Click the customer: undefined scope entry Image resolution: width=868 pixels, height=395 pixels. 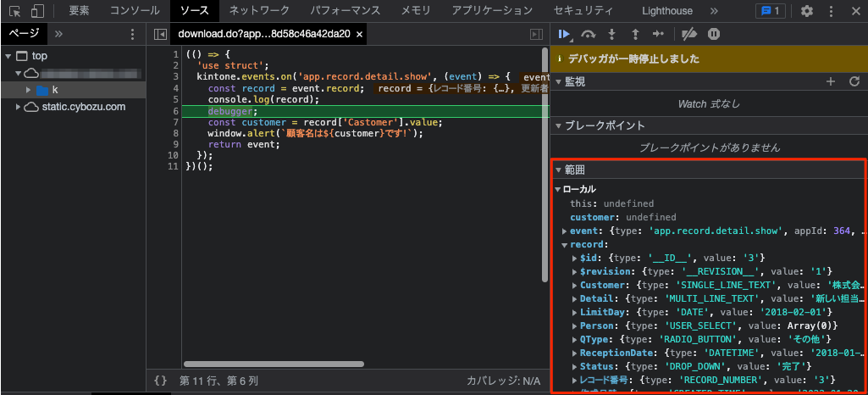pos(622,217)
